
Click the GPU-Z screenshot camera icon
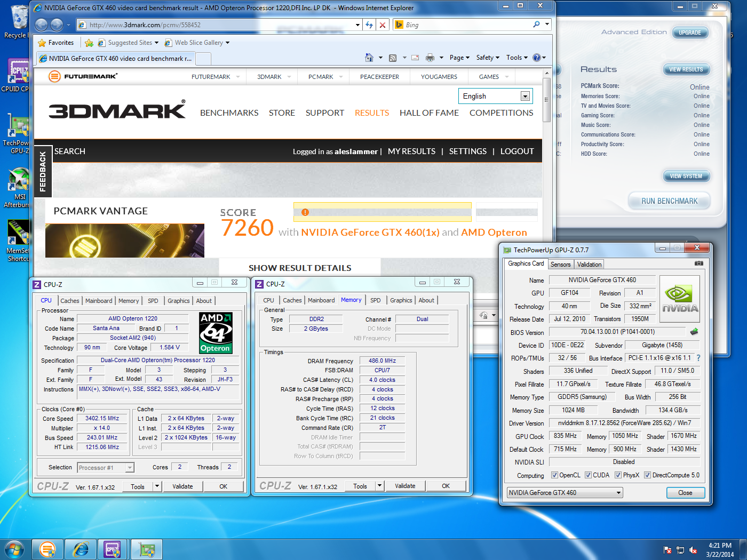(698, 263)
